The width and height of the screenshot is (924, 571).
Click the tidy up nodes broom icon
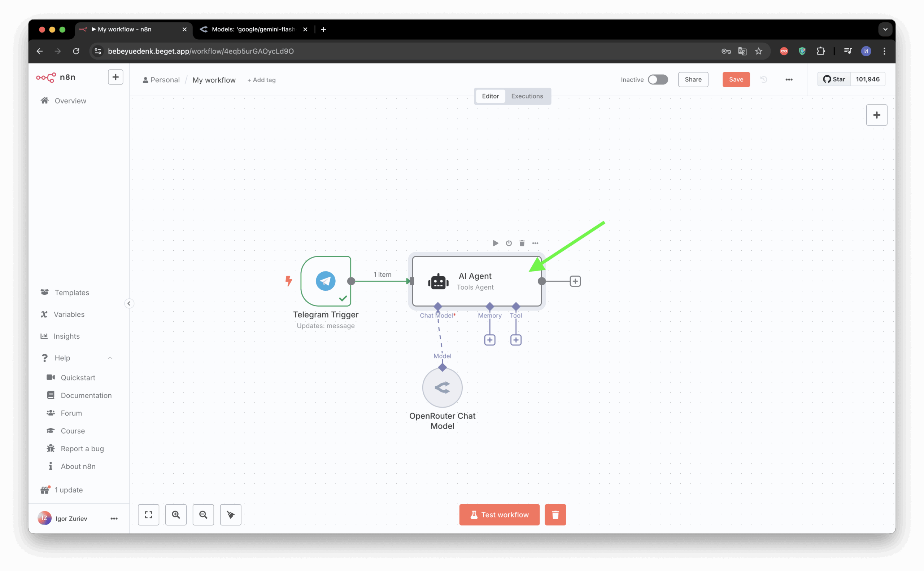pos(231,515)
